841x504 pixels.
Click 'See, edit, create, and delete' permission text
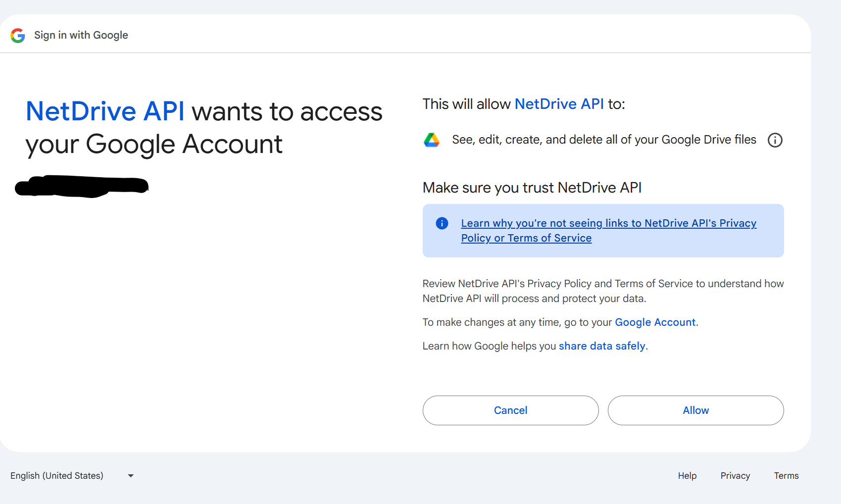tap(604, 140)
